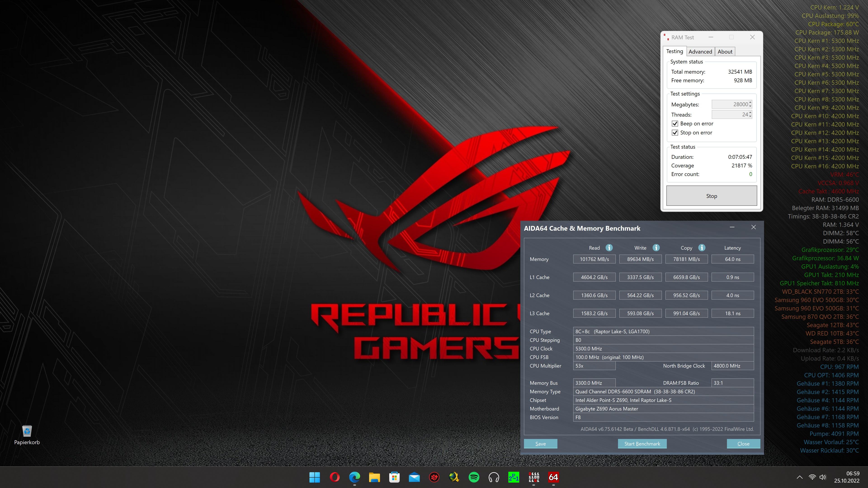Open the Windows Start menu
The height and width of the screenshot is (488, 868).
(314, 477)
